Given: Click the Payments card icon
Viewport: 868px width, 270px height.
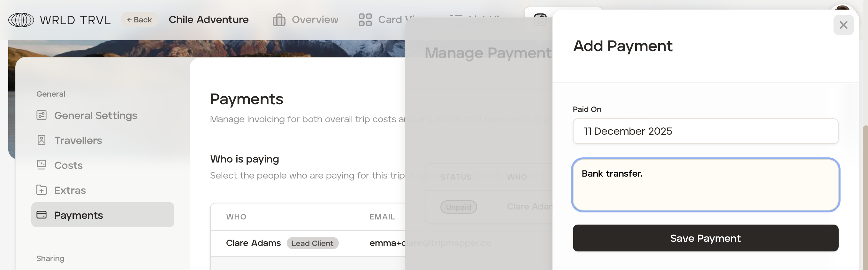Looking at the screenshot, I should pyautogui.click(x=42, y=215).
